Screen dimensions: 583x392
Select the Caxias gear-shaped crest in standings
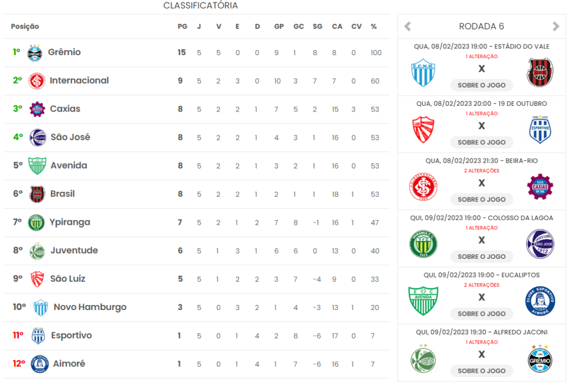pos(37,109)
